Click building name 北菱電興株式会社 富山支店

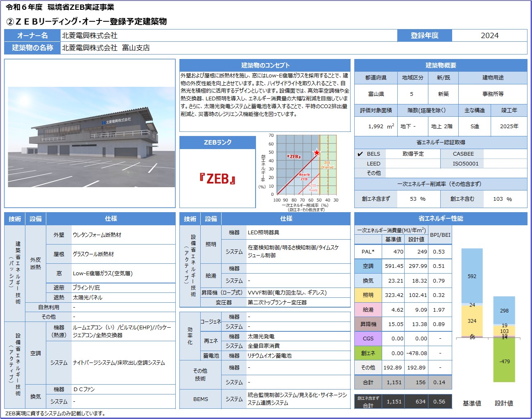tap(106, 48)
